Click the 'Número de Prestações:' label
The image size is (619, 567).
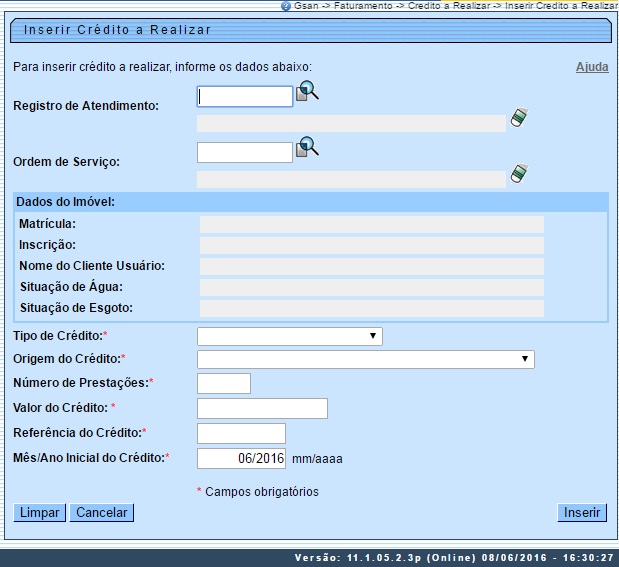coord(81,383)
